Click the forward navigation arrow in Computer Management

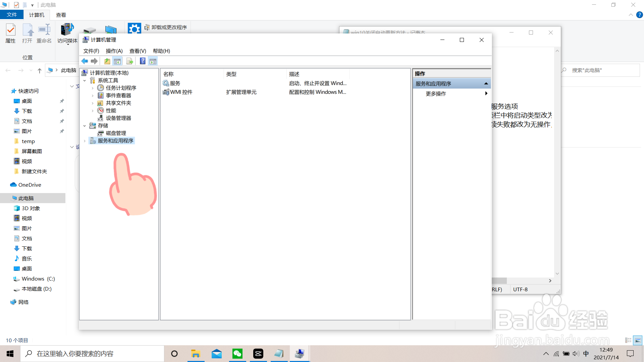(94, 61)
